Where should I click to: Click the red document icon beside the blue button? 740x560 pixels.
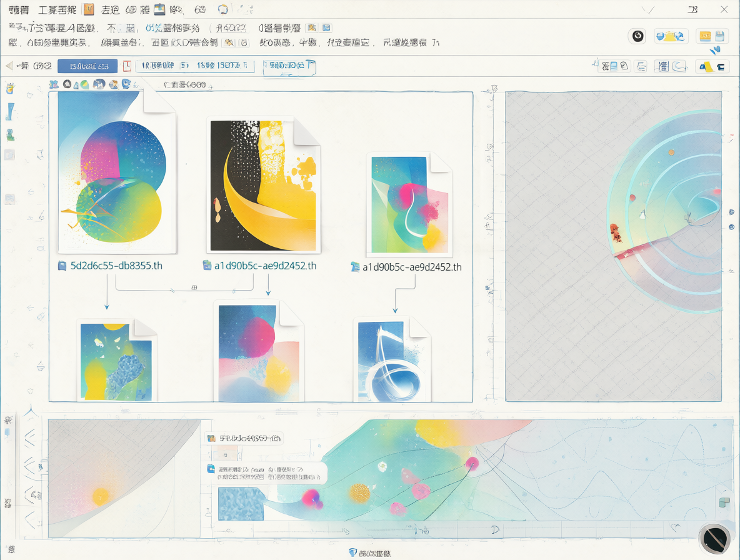tap(126, 66)
